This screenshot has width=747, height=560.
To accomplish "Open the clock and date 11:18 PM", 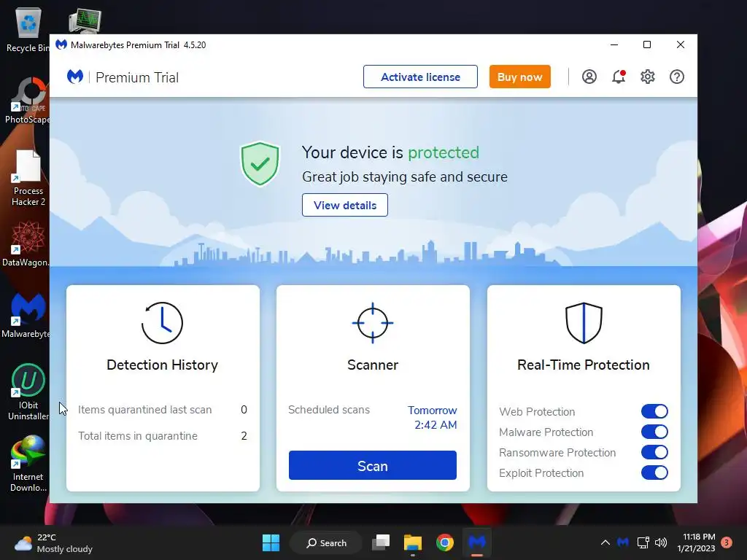I will [696, 542].
